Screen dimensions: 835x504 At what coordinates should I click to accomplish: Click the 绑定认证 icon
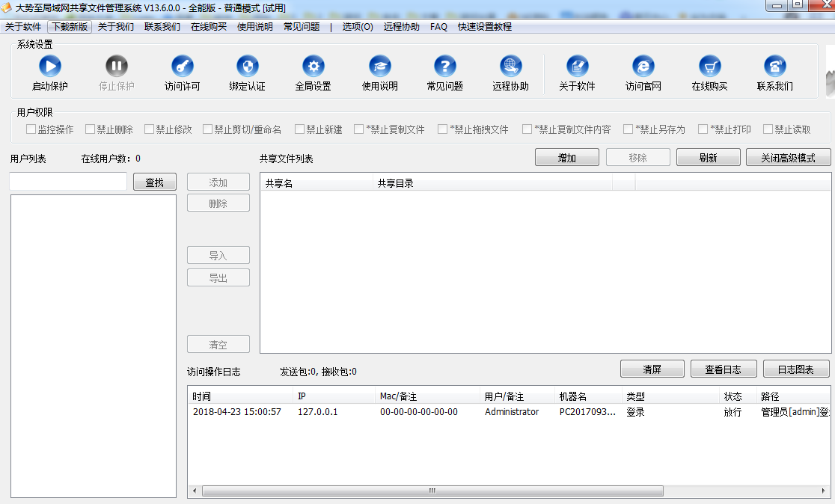point(247,67)
